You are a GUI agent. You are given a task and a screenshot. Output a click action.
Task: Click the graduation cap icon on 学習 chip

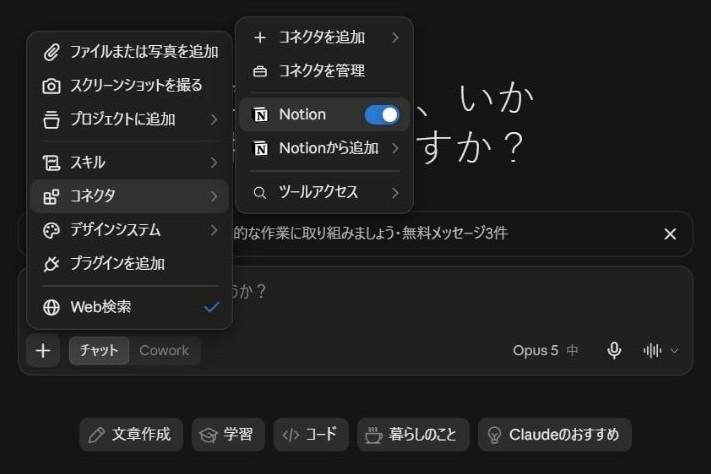[209, 435]
